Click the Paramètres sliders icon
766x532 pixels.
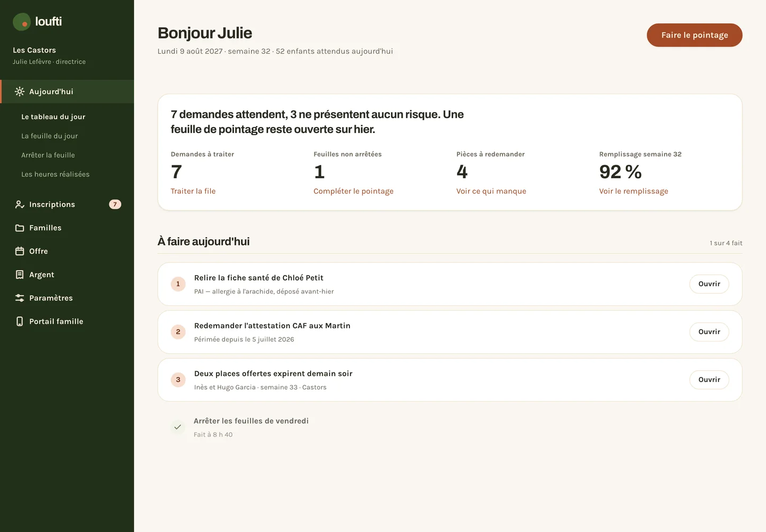20,298
